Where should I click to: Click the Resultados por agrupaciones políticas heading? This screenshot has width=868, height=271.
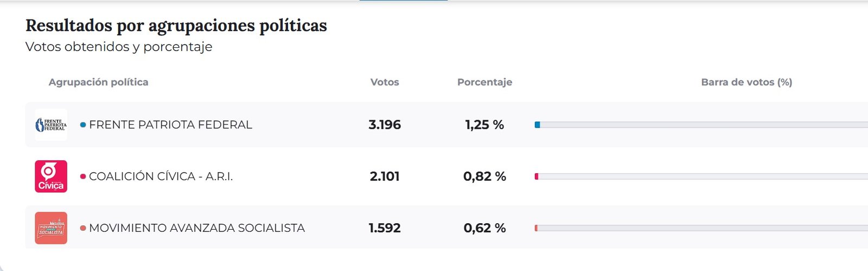coord(176,26)
